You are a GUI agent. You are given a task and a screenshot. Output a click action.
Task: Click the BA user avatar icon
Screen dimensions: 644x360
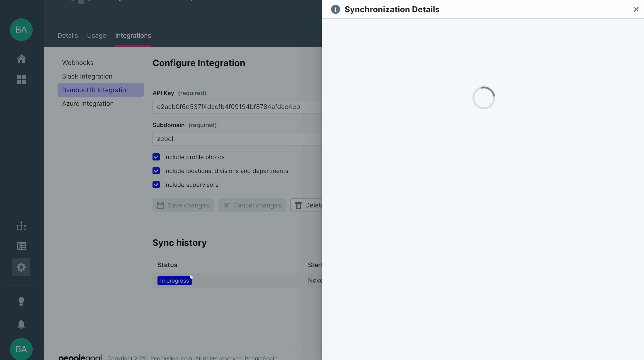(21, 30)
